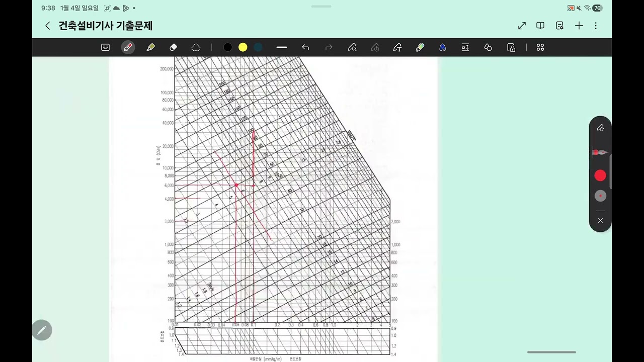Open page template settings icon
Viewport: 644px width, 362px height.
coord(559,26)
